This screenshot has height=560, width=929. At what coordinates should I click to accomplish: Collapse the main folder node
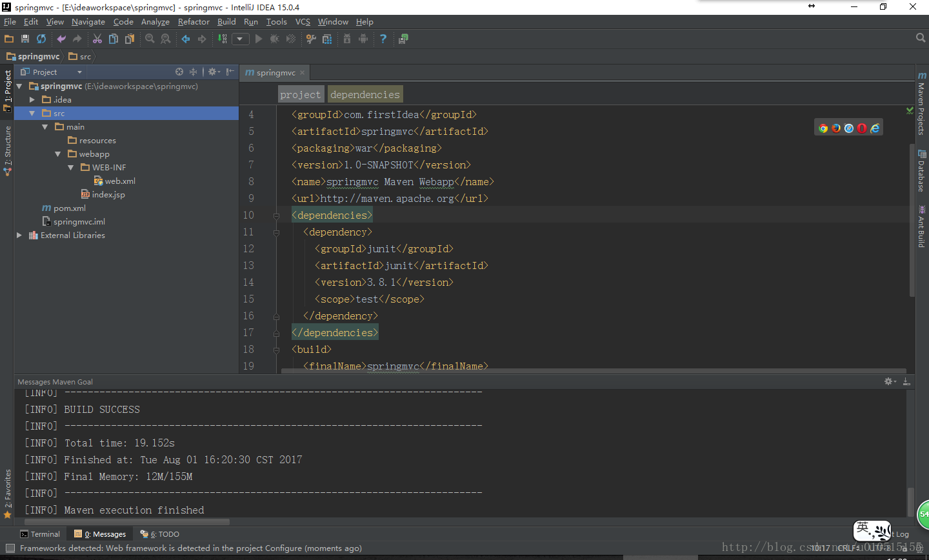45,126
